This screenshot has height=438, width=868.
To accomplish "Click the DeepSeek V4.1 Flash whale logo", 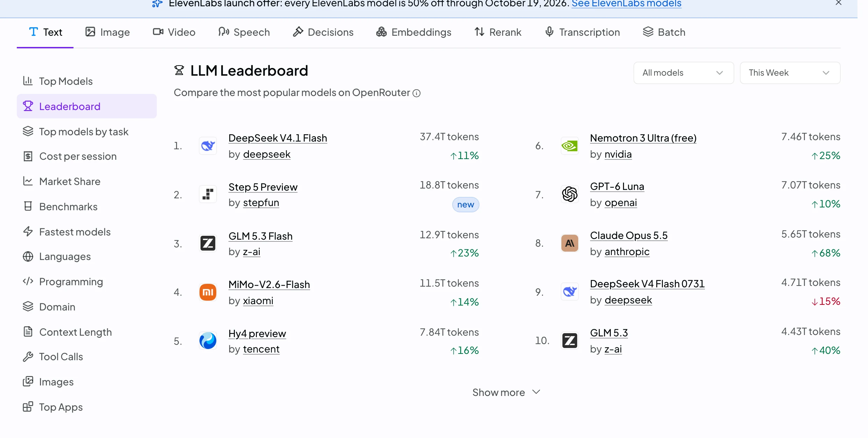I will [208, 146].
